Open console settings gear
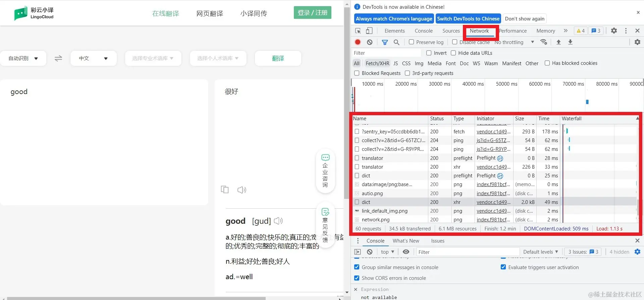The height and width of the screenshot is (300, 644). coord(637,252)
